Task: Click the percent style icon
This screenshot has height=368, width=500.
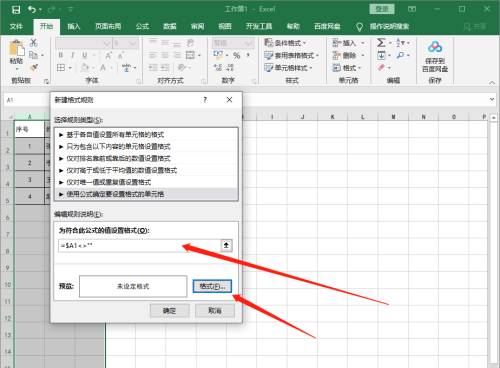Action: (237, 55)
